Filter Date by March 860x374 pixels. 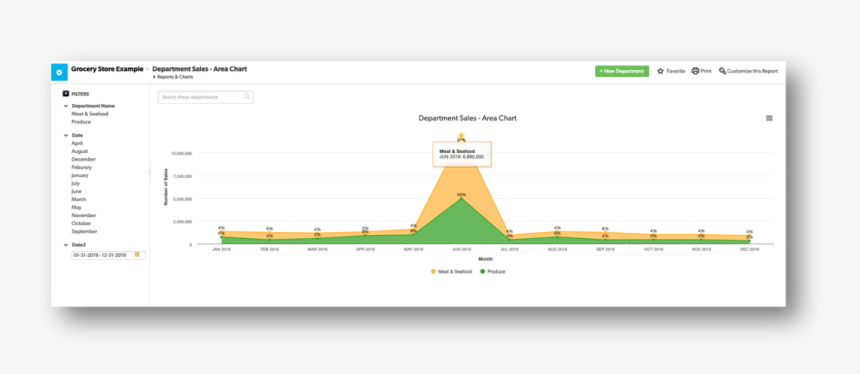point(78,200)
